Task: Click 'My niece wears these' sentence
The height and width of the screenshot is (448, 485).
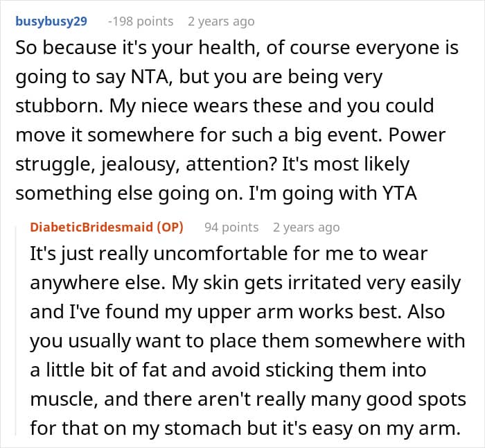Action: 206,106
